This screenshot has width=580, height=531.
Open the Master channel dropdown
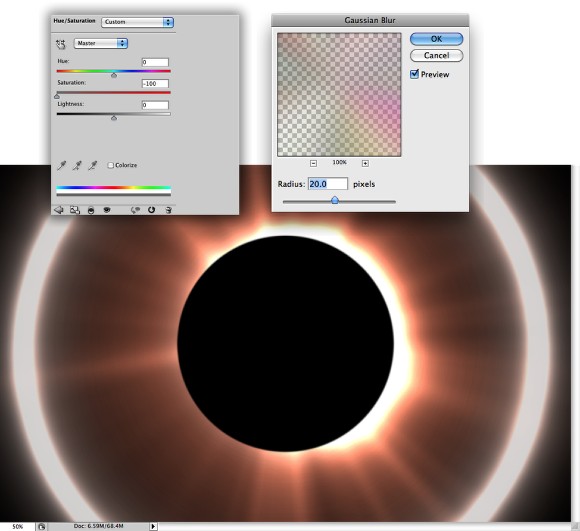coord(101,43)
